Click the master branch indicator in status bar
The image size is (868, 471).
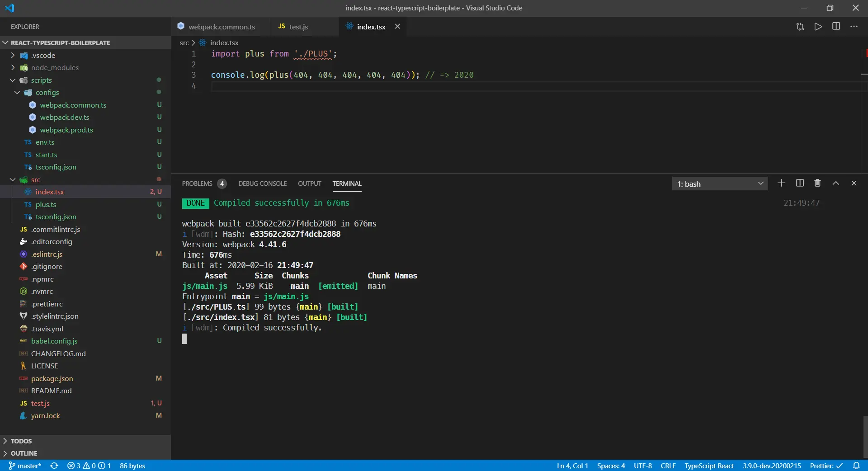[x=25, y=466]
